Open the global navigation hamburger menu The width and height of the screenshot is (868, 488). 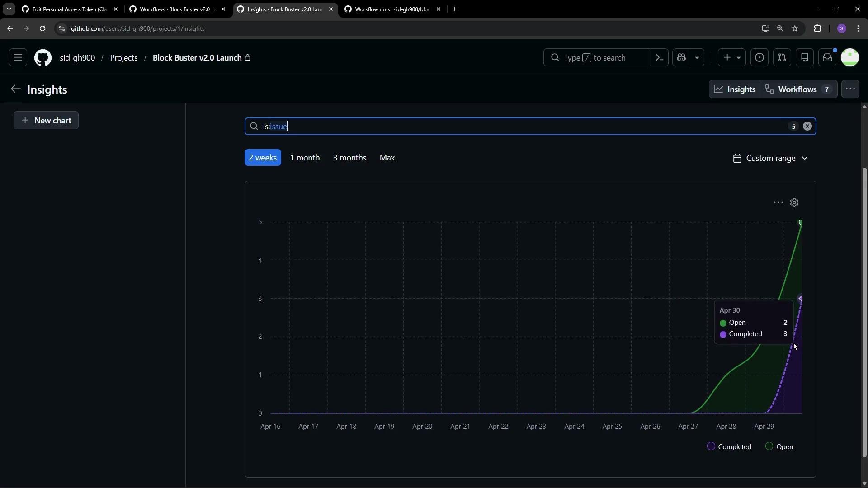pyautogui.click(x=18, y=58)
